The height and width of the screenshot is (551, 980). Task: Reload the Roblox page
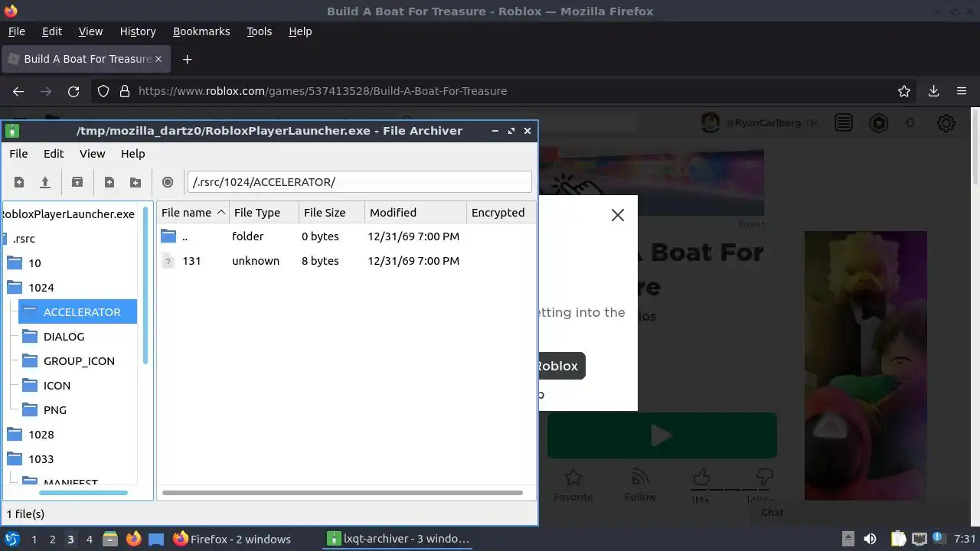pos(73,91)
